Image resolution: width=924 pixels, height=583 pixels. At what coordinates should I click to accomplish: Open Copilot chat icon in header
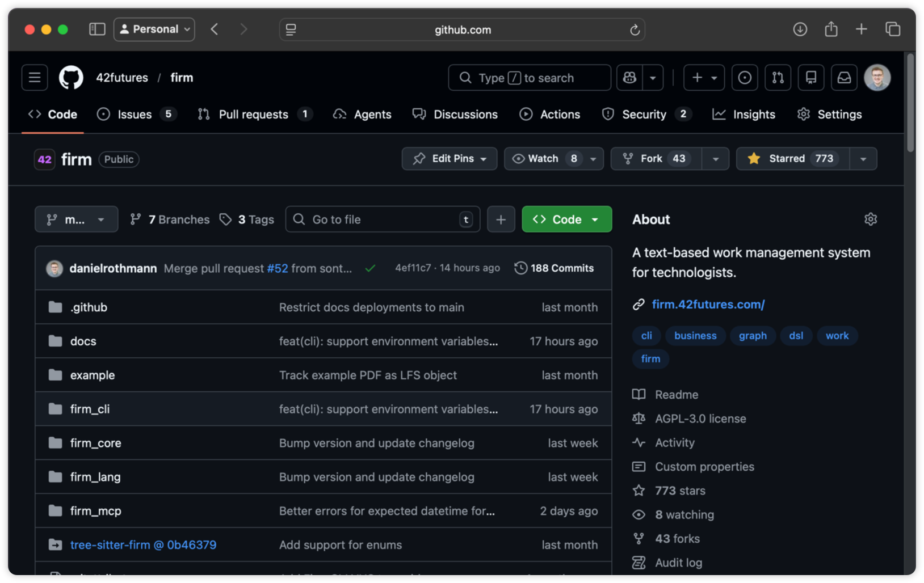[629, 78]
